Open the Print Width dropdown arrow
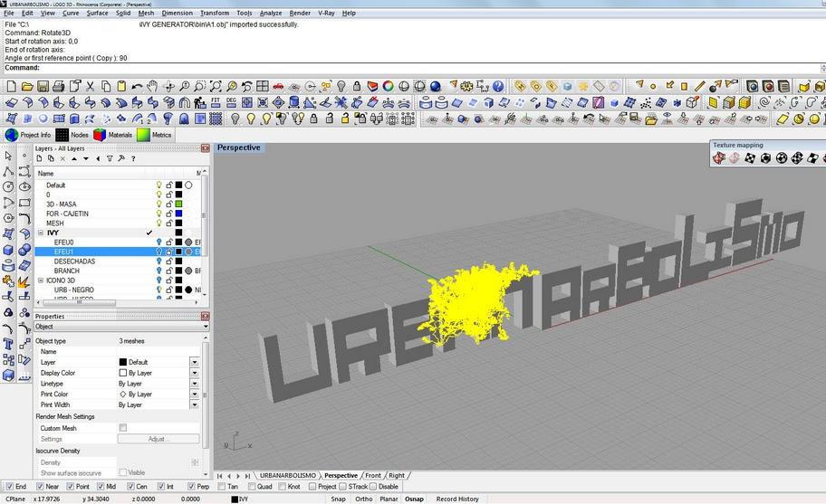The height and width of the screenshot is (504, 826). 195,404
